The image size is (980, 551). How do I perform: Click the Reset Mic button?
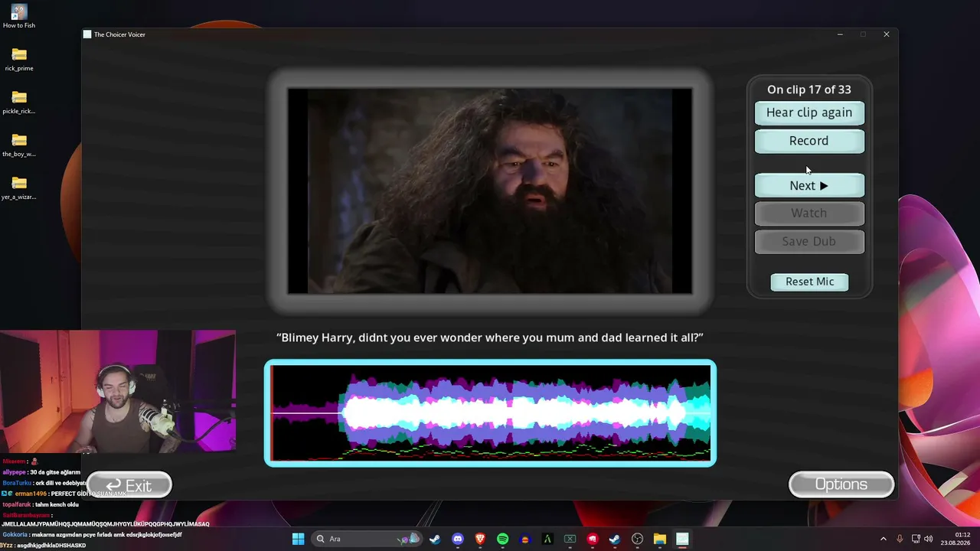[x=809, y=282]
